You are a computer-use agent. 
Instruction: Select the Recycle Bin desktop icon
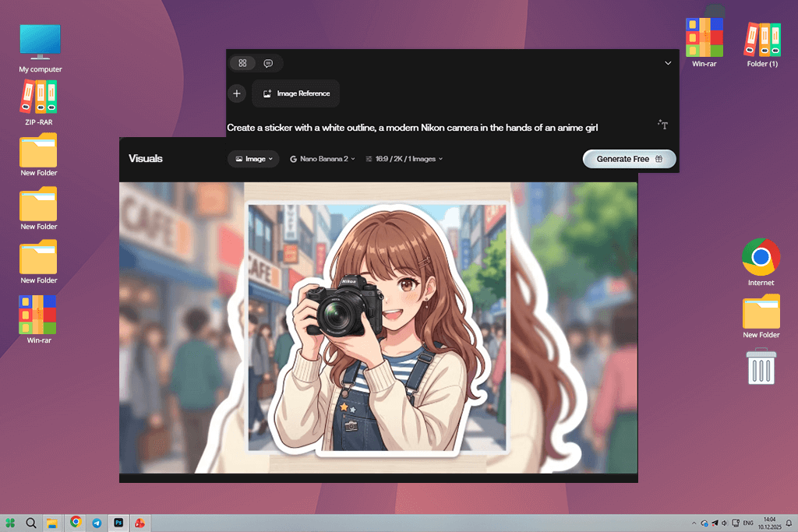click(x=761, y=366)
